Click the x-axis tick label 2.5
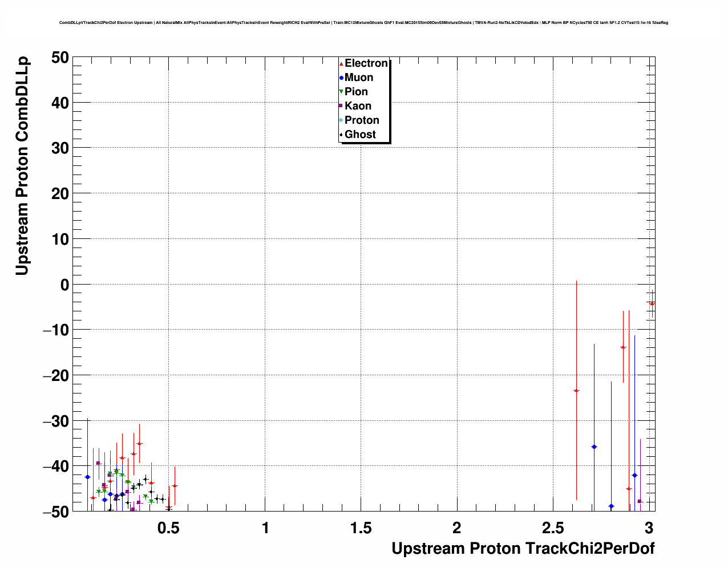The image size is (728, 568). pos(552,528)
